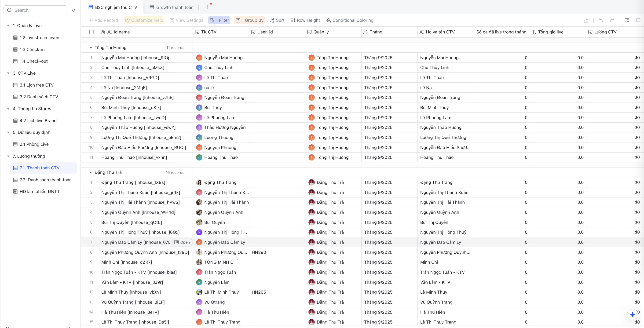644x328 pixels.
Task: Click Open on Nguyễn Đào Cẩm Ly row
Action: click(x=182, y=242)
